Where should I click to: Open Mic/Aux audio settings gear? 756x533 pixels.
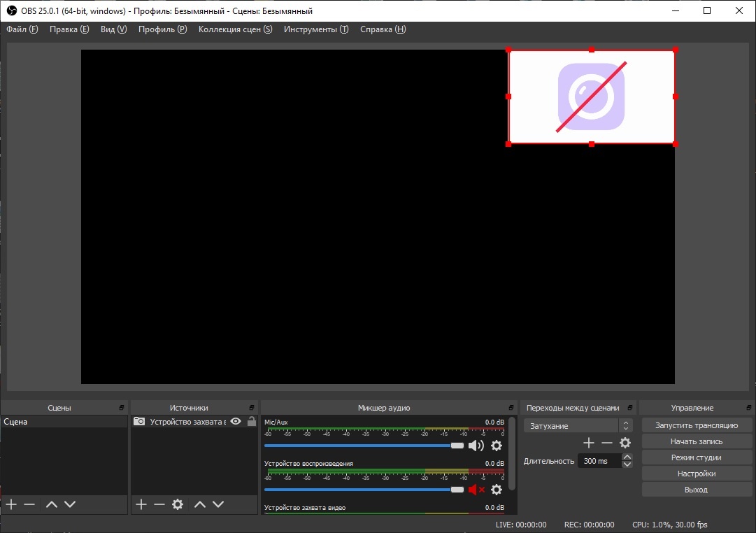pyautogui.click(x=497, y=446)
